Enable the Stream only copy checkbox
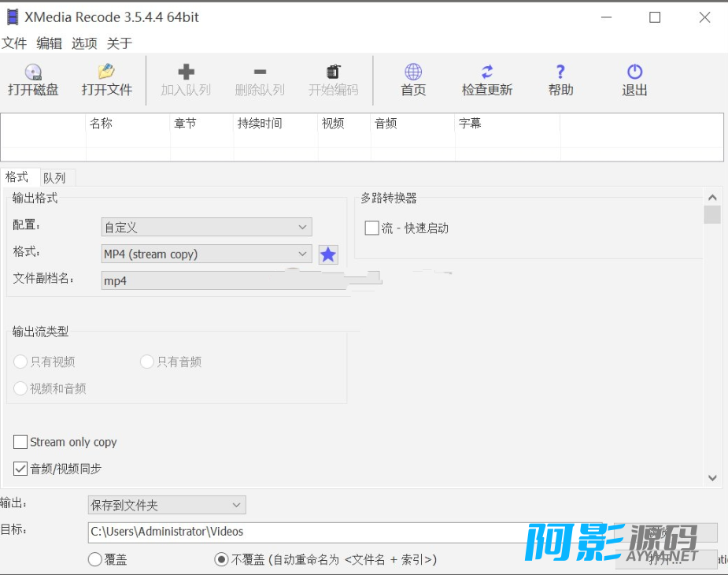Image resolution: width=728 pixels, height=575 pixels. (x=20, y=442)
